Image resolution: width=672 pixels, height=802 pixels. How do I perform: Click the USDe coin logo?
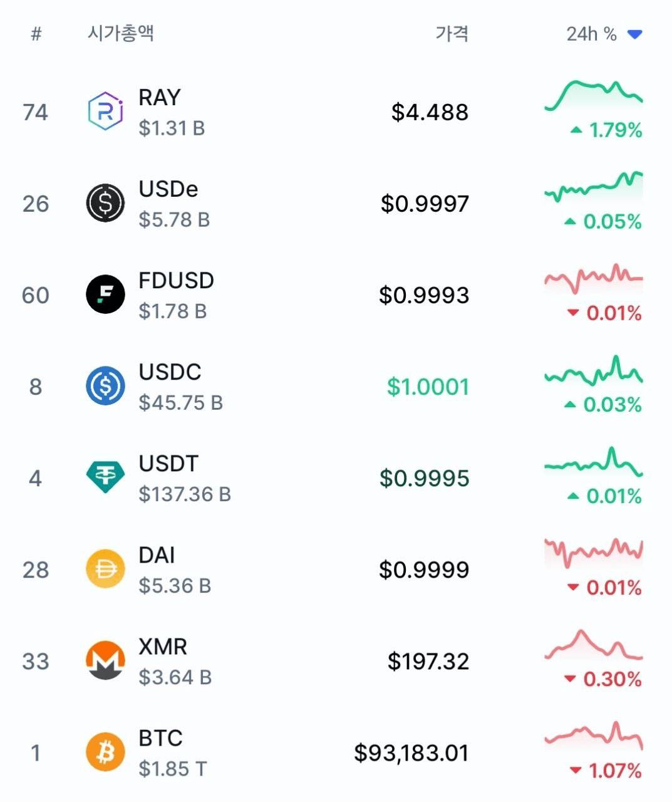105,203
